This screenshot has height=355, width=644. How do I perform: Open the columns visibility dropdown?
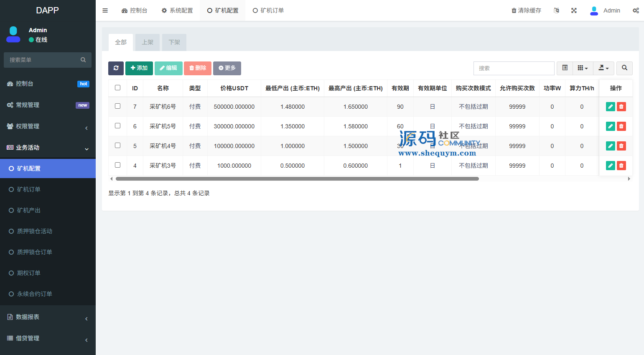click(x=583, y=68)
